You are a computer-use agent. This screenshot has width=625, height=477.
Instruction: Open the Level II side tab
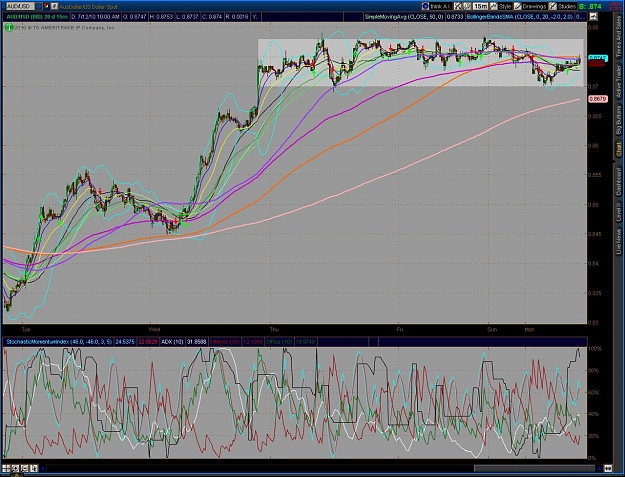click(618, 212)
